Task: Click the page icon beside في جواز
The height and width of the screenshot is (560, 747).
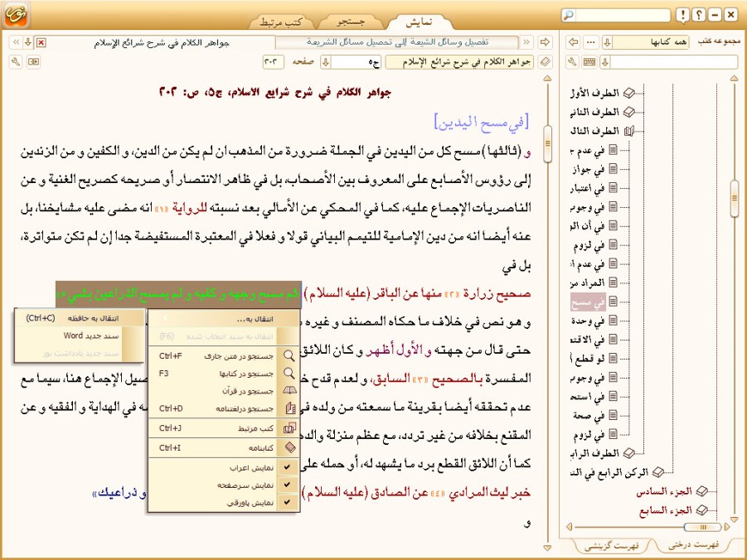Action: tap(613, 168)
